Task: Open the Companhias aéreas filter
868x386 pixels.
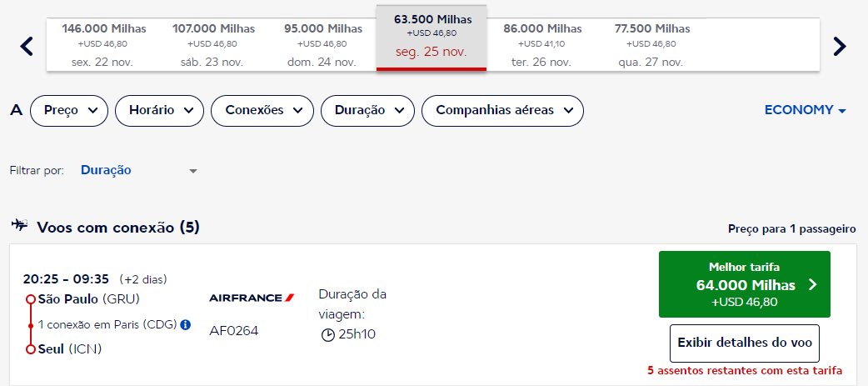Action: [502, 110]
